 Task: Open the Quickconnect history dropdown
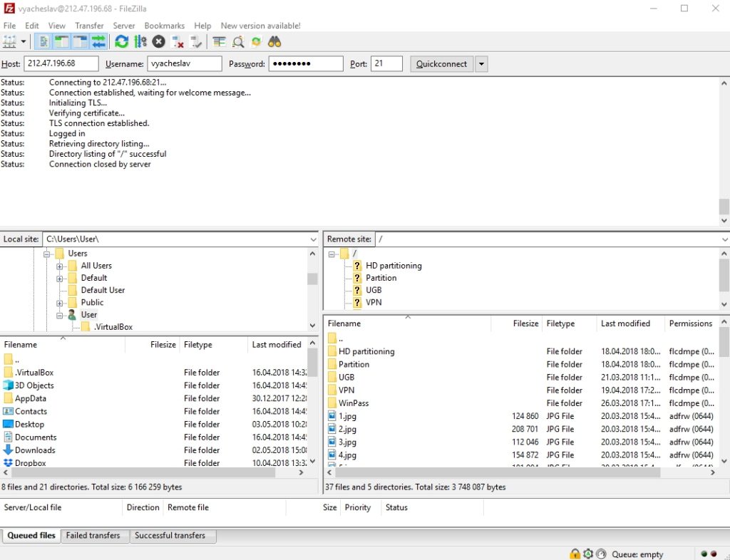click(x=481, y=63)
